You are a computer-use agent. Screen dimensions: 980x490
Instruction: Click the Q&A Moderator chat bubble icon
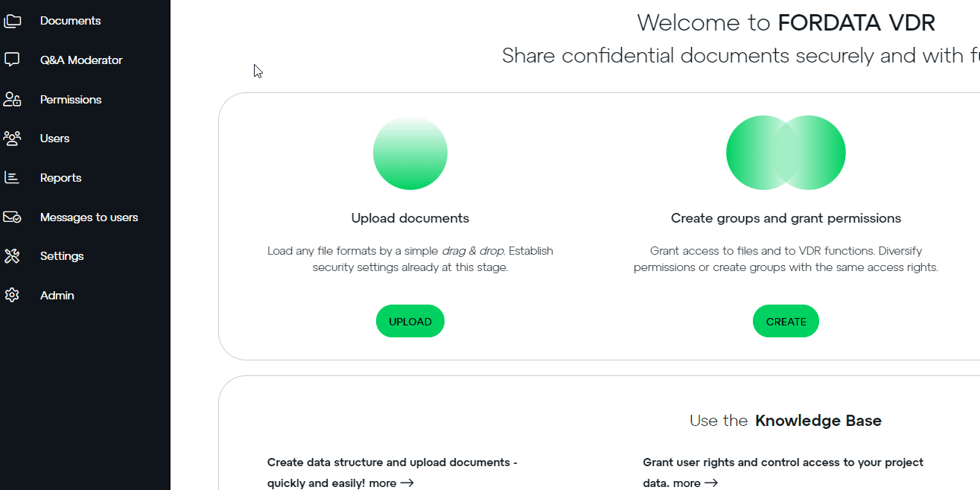pyautogui.click(x=12, y=60)
